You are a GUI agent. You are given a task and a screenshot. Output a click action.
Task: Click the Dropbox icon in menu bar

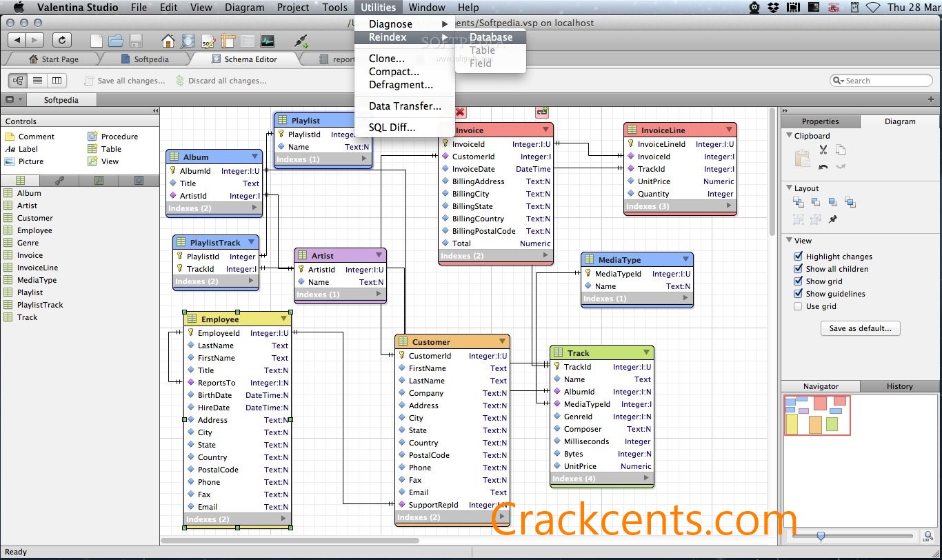pyautogui.click(x=773, y=8)
